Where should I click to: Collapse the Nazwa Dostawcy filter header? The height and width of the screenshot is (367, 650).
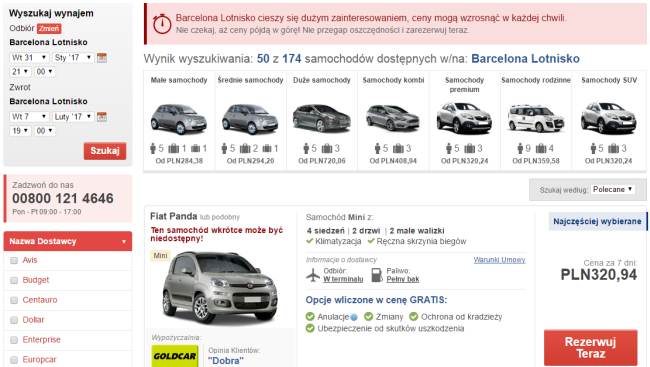coord(68,241)
